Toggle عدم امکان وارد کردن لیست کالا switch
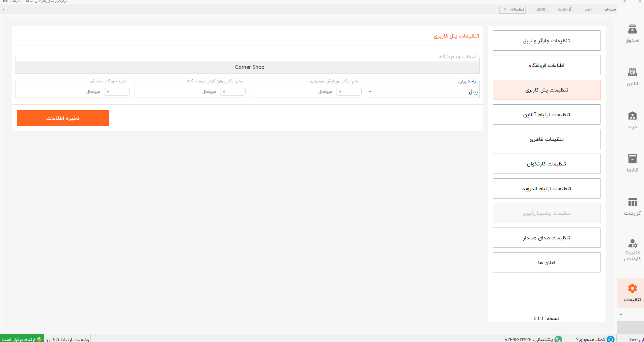644x342 pixels. [232, 91]
